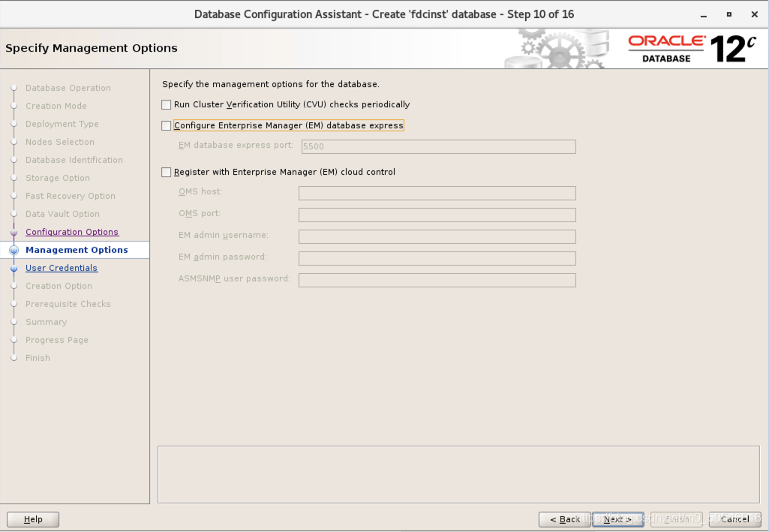Open the Help button

[33, 519]
